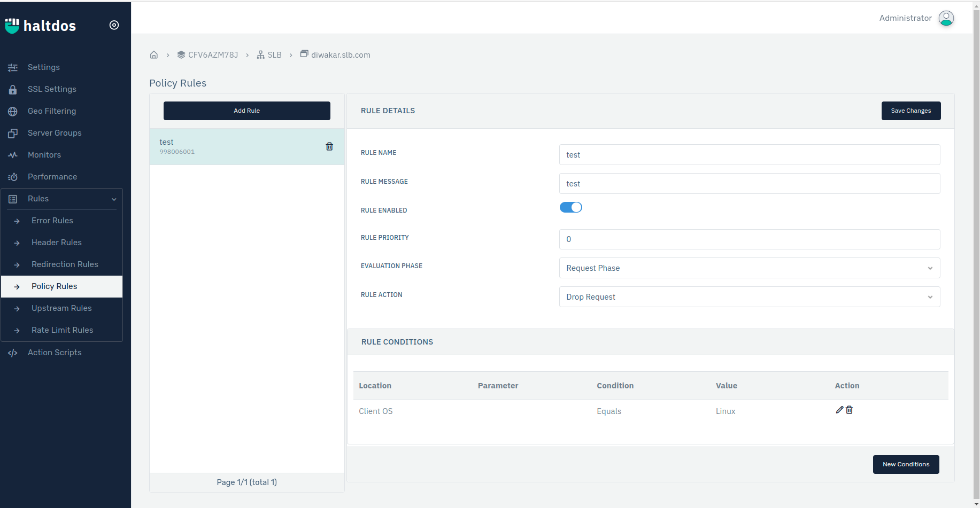This screenshot has width=980, height=508.
Task: Follow the diwakar.slb.com breadcrumb link
Action: pos(341,55)
